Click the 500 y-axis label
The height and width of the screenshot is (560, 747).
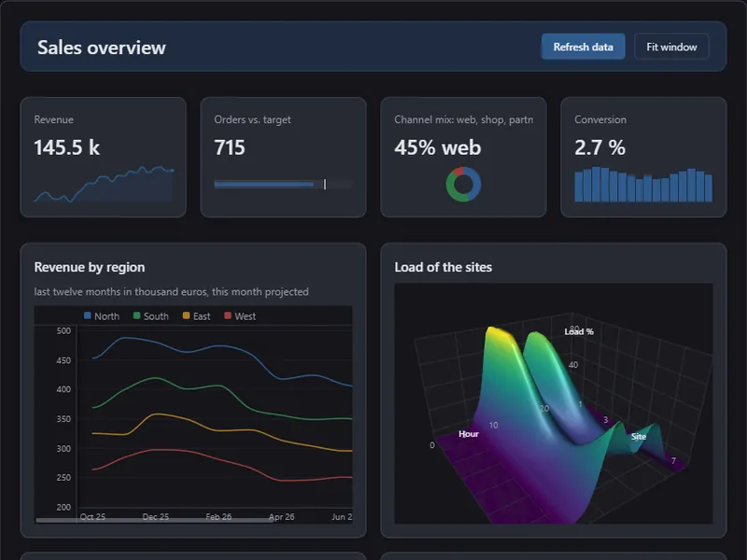coord(63,330)
